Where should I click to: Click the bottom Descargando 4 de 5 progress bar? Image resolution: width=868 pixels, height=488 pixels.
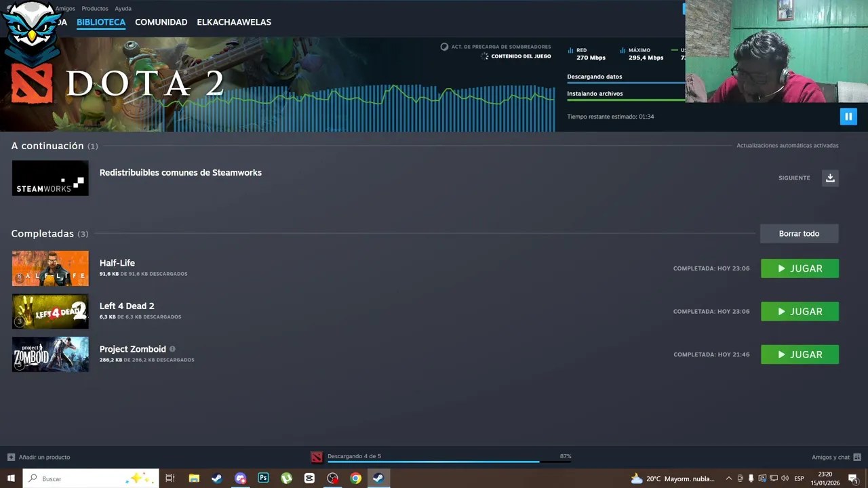(449, 462)
